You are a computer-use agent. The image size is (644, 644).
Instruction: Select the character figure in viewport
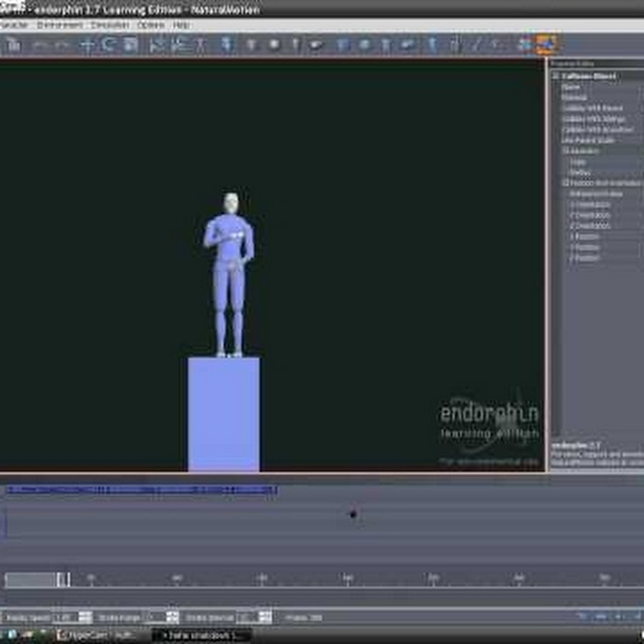[x=228, y=274]
